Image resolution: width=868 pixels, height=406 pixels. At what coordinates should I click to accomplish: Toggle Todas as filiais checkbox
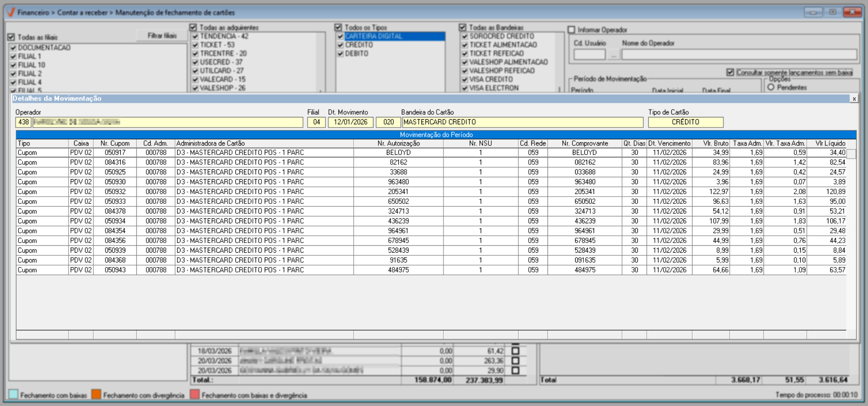click(x=12, y=37)
